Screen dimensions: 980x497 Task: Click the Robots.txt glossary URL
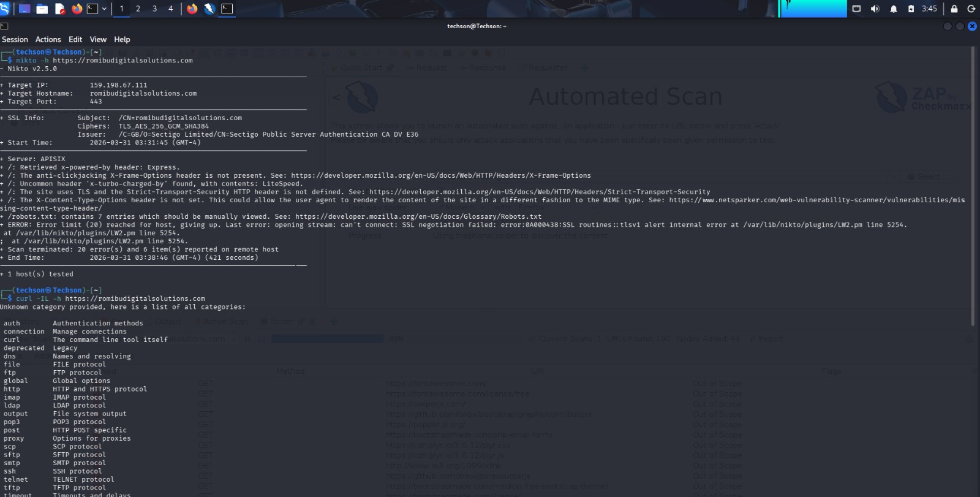[418, 216]
